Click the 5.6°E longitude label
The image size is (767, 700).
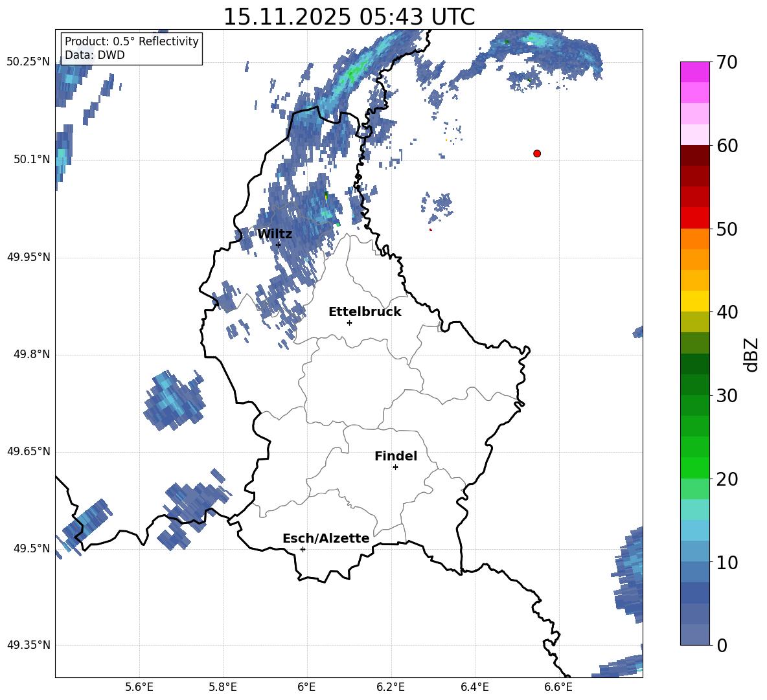coord(139,687)
